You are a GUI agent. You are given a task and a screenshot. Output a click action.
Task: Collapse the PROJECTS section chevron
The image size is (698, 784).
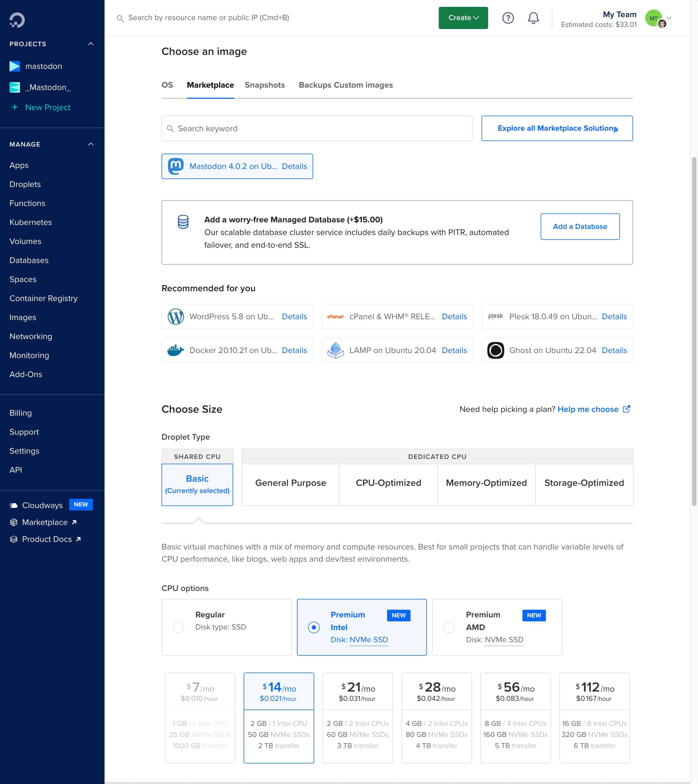tap(91, 44)
